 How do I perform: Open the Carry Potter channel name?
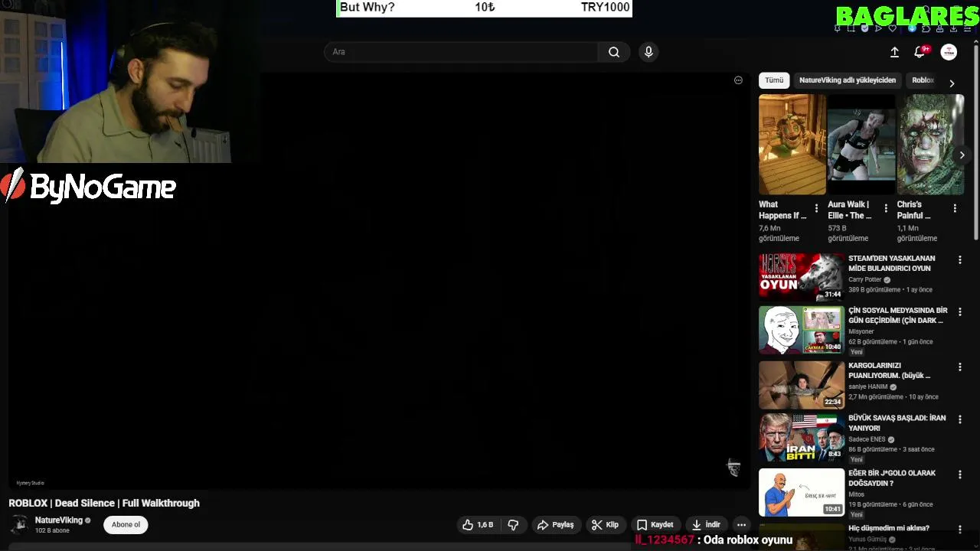tap(865, 280)
